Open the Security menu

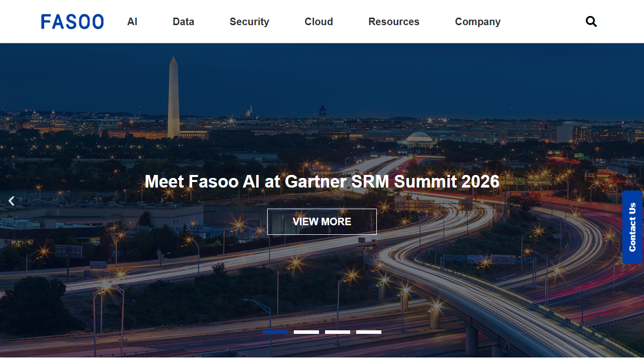tap(249, 22)
